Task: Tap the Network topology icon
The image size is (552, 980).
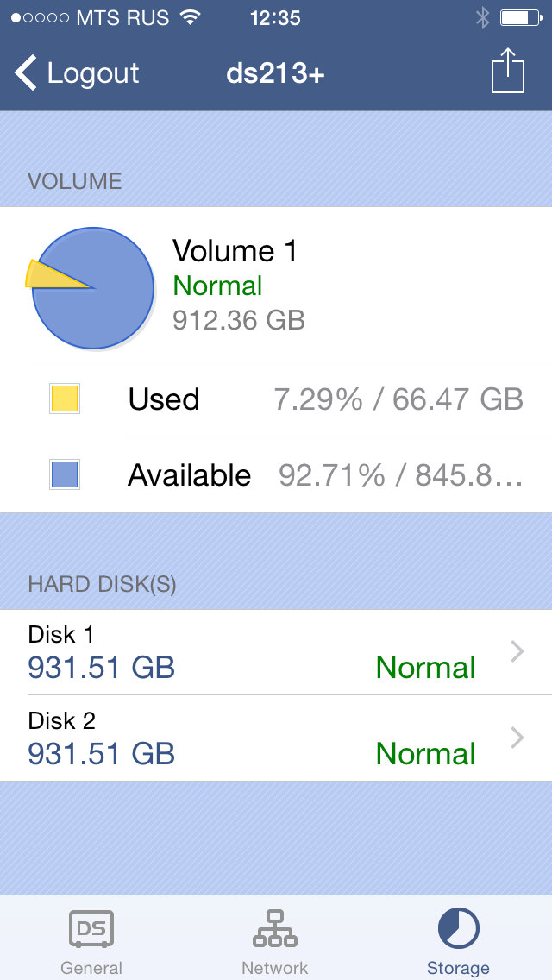Action: click(275, 928)
